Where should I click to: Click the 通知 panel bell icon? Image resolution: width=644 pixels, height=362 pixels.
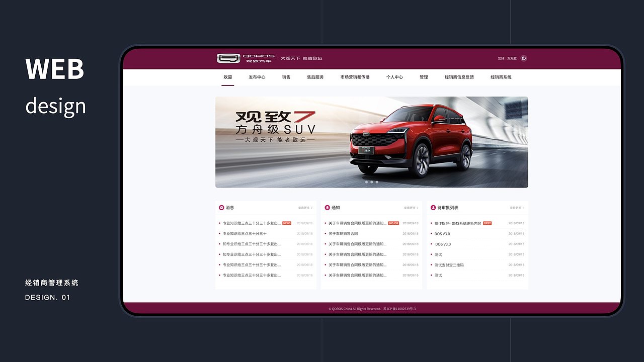pyautogui.click(x=327, y=208)
